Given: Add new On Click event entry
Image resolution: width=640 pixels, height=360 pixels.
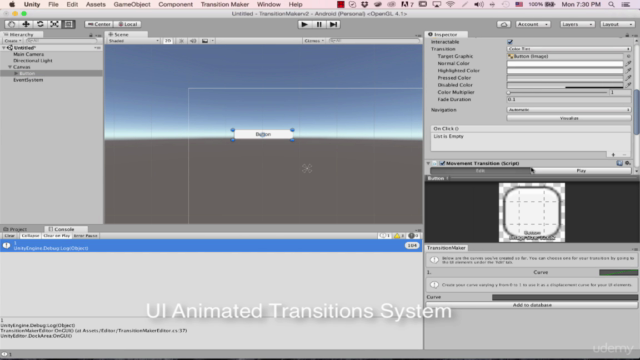Looking at the screenshot, I should click(x=613, y=155).
